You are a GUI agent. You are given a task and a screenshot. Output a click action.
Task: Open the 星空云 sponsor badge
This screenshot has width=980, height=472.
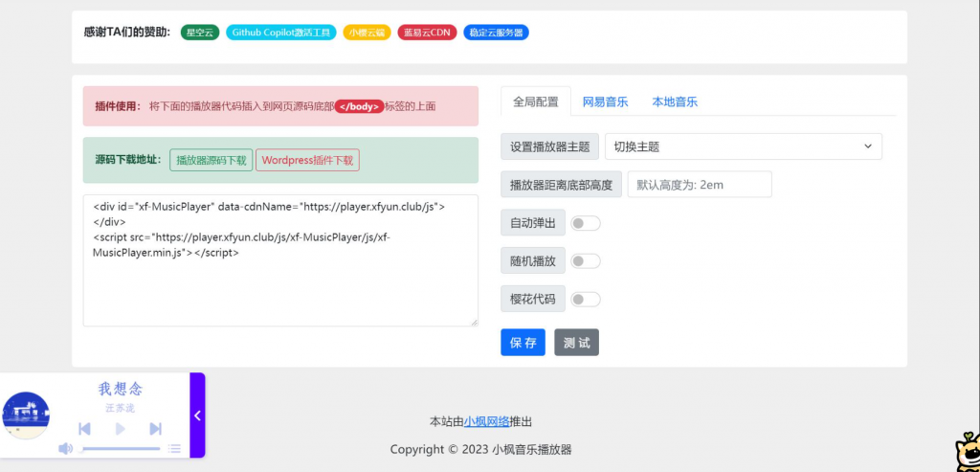pyautogui.click(x=200, y=33)
